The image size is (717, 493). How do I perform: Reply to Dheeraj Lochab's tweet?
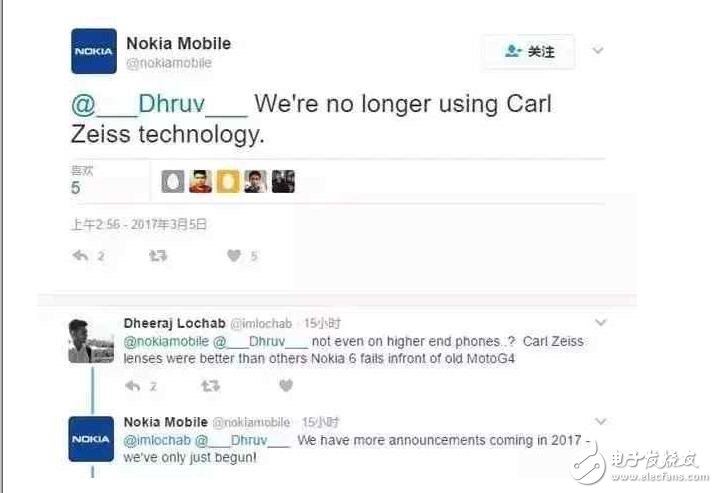tap(133, 385)
